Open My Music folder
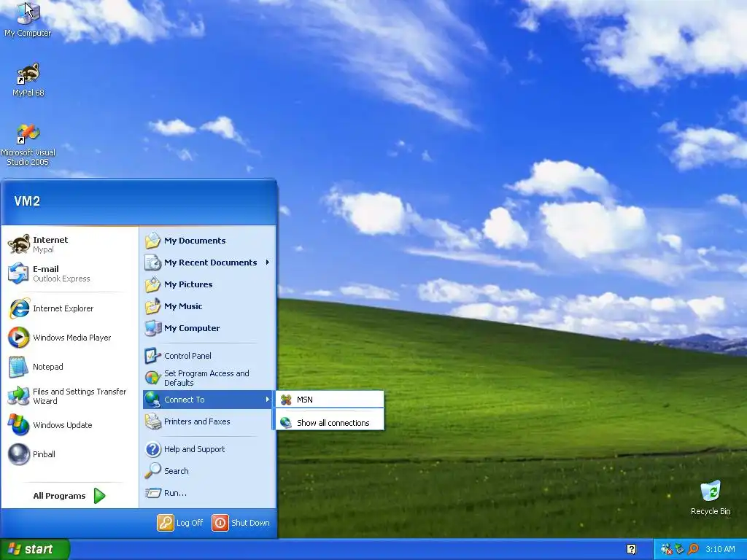Viewport: 747px width, 560px height. 208,306
